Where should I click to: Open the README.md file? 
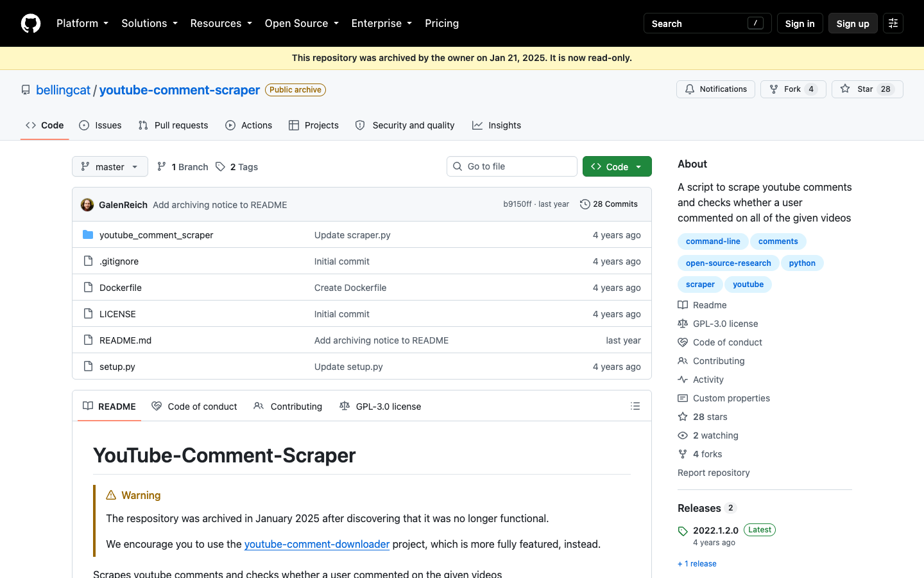(125, 340)
